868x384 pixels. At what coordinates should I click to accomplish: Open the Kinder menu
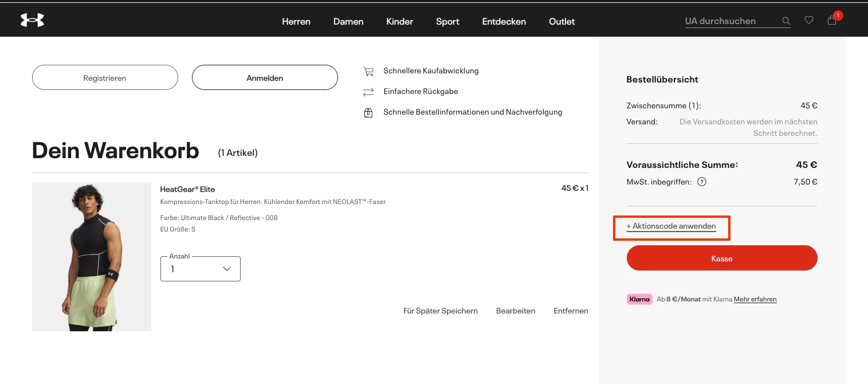pos(400,21)
